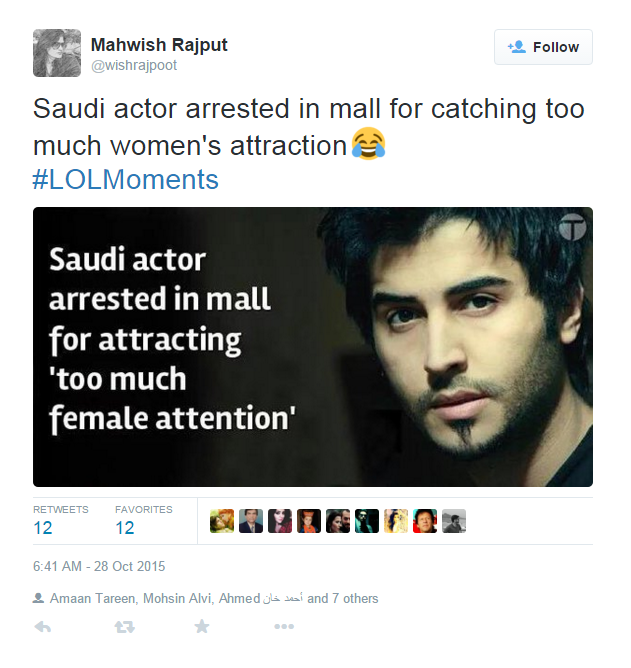Viewport: 631px width, 668px height.
Task: Click the Follow button
Action: tap(543, 47)
